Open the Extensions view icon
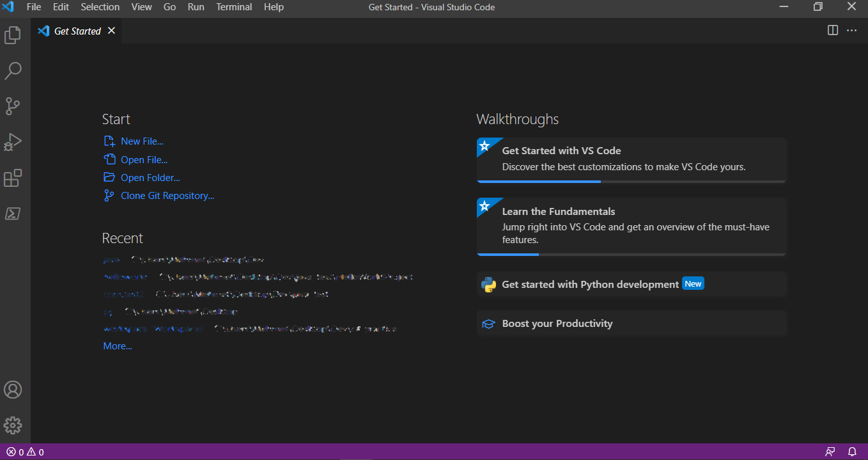The height and width of the screenshot is (460, 868). point(13,178)
